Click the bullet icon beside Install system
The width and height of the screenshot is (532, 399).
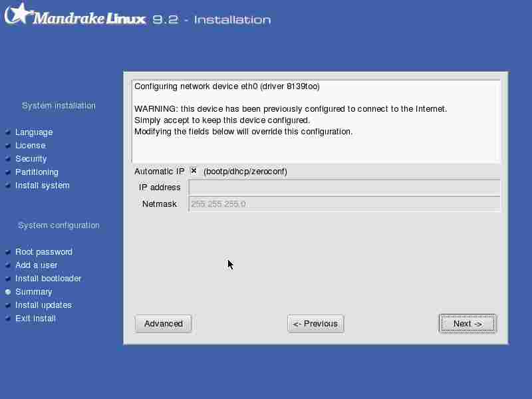[8, 186]
